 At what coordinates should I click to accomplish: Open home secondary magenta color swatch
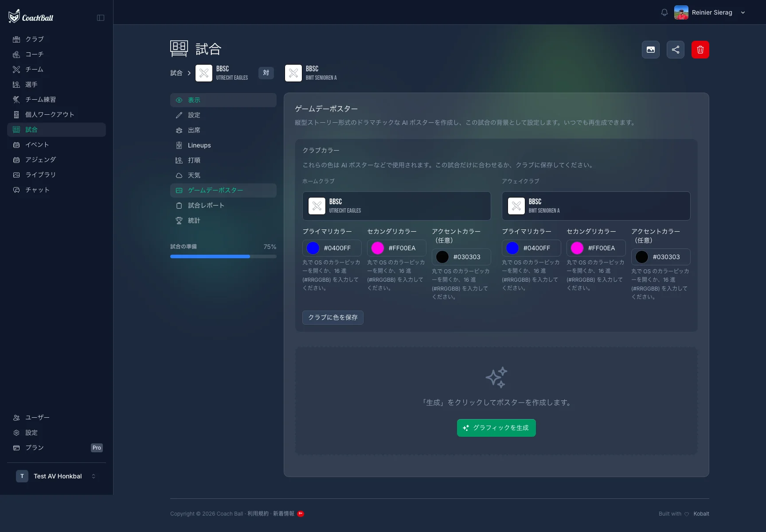click(378, 248)
